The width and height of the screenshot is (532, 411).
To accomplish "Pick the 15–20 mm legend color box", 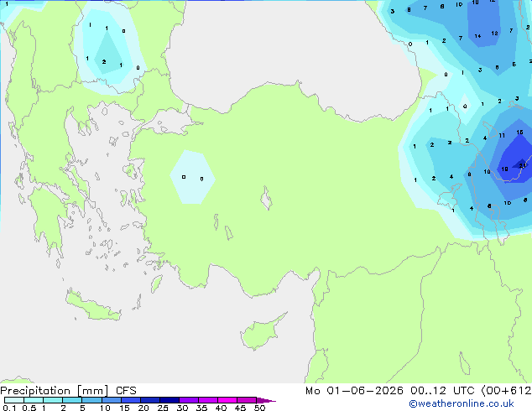I will pyautogui.click(x=131, y=400).
